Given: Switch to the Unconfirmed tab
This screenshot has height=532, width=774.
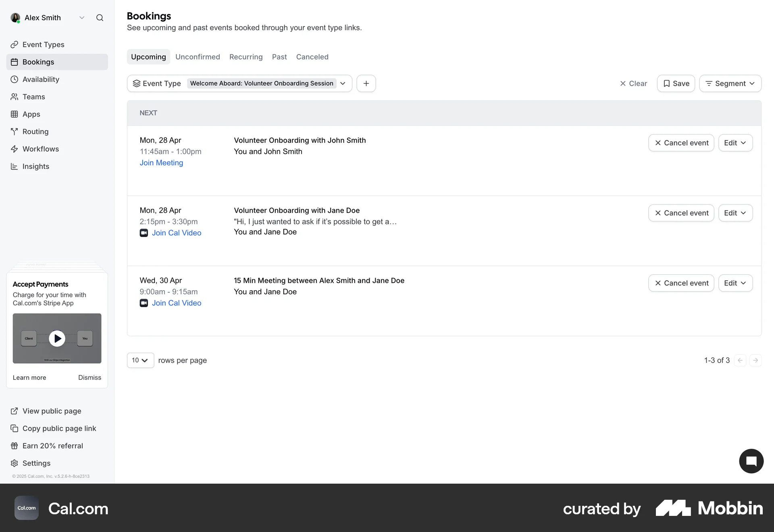Looking at the screenshot, I should [198, 57].
